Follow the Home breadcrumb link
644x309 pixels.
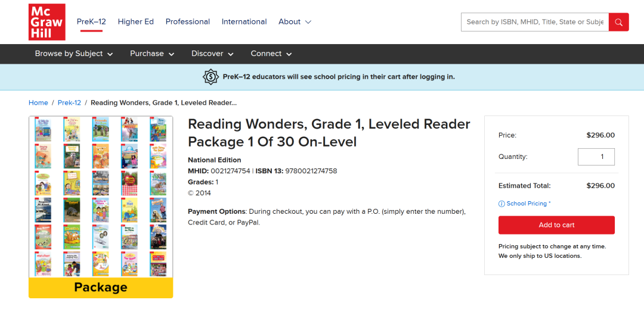tap(38, 102)
